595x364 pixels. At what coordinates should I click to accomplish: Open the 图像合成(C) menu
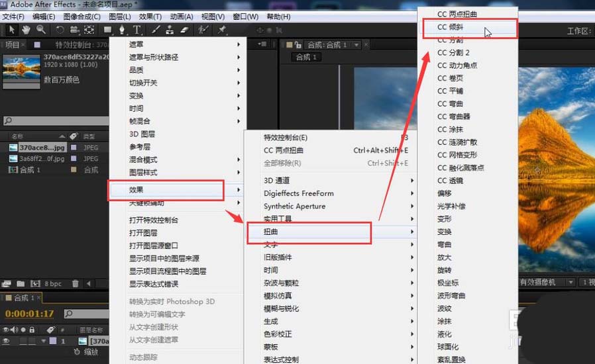coord(81,17)
